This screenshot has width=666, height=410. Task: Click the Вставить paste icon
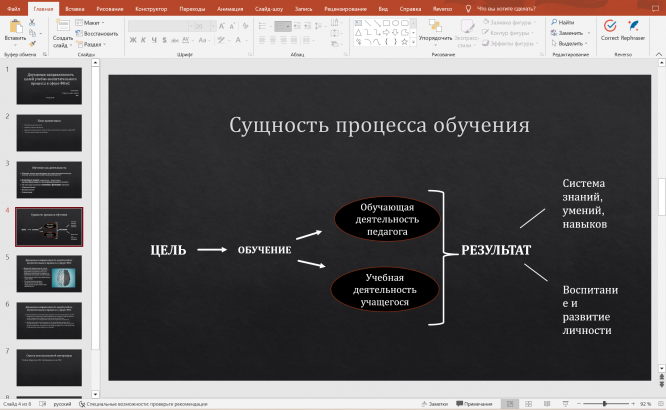coord(15,26)
